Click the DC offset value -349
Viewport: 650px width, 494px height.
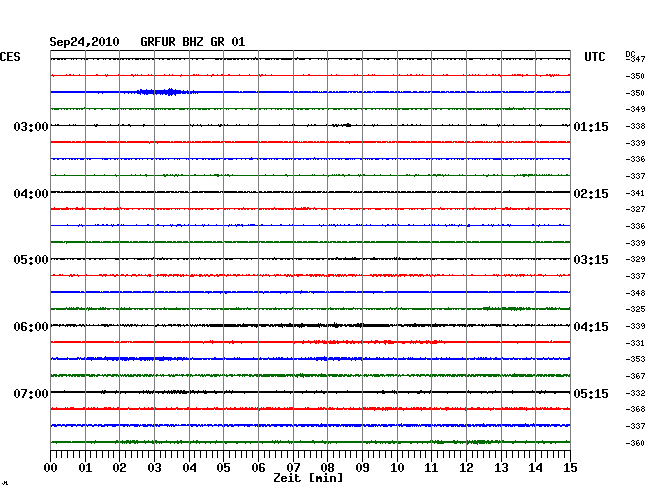click(635, 109)
